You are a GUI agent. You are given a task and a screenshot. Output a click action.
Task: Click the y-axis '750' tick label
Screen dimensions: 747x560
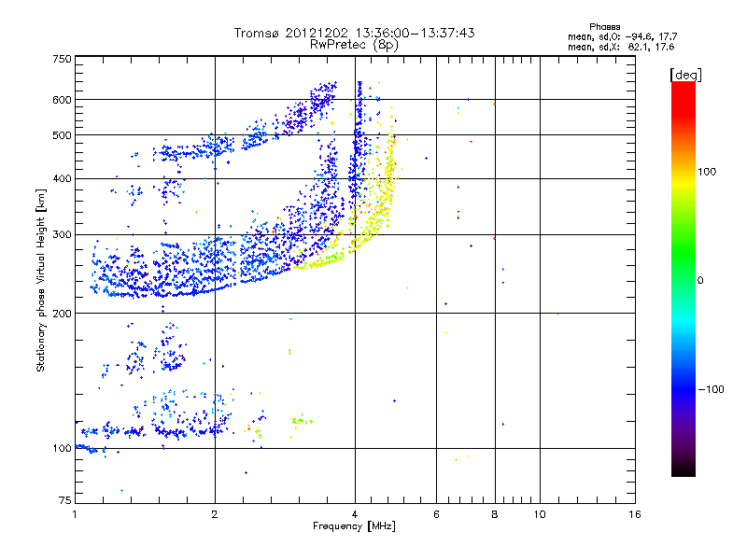point(62,59)
